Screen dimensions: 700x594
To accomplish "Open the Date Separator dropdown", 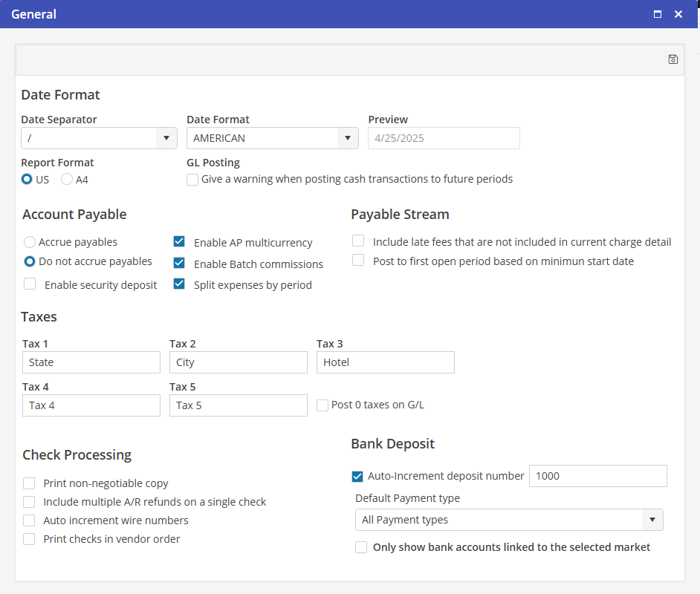I will click(166, 138).
